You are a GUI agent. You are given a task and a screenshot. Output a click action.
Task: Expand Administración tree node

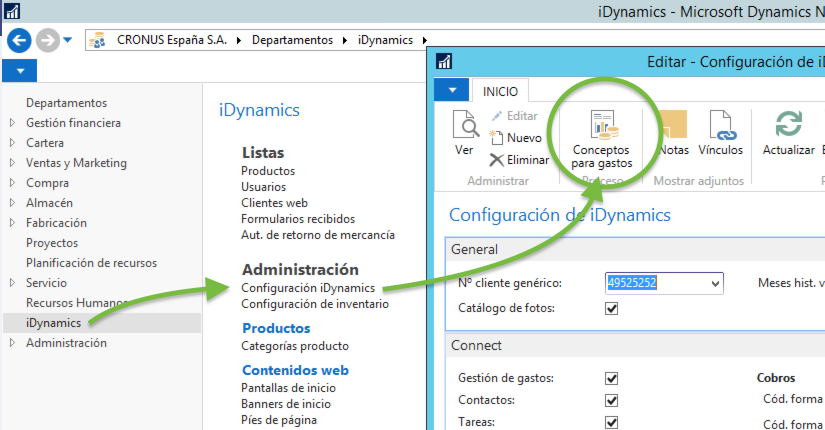(13, 343)
